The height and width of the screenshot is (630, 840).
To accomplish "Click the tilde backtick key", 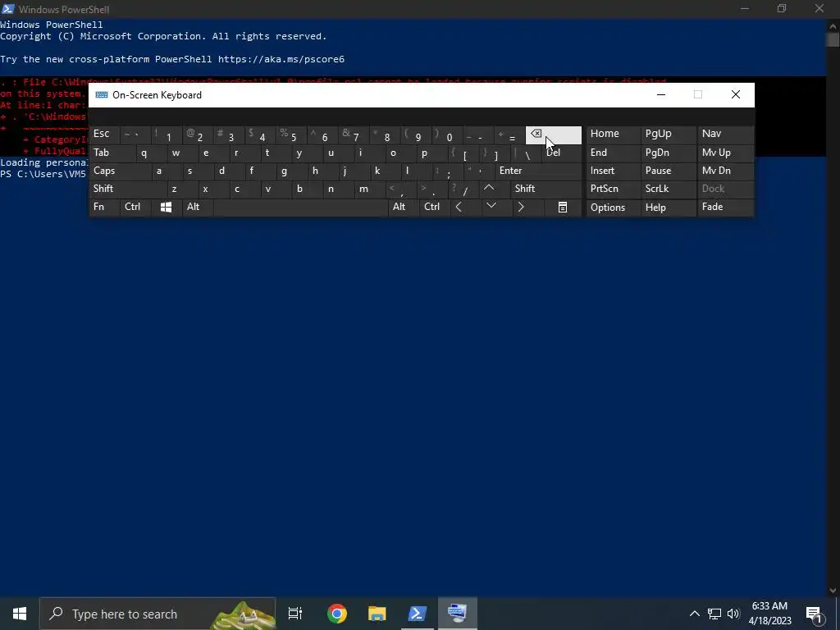I will tap(135, 135).
